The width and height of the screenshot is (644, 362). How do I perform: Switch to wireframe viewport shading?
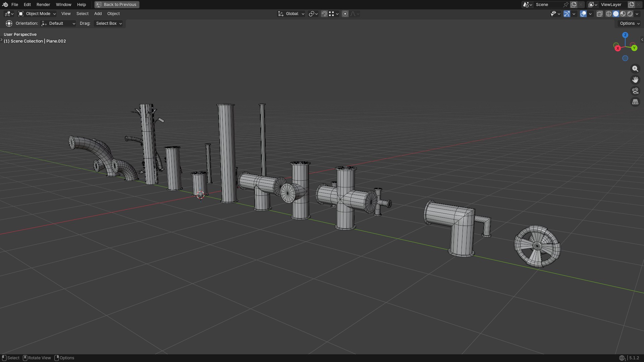[609, 14]
